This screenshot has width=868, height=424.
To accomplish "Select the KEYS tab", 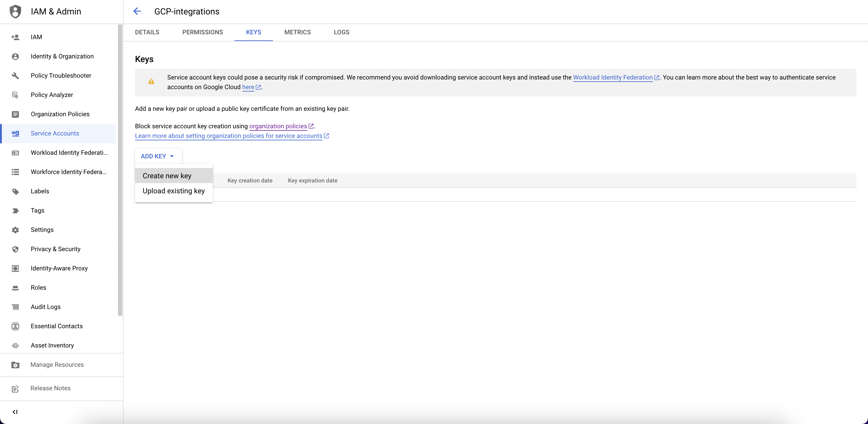I will [253, 32].
